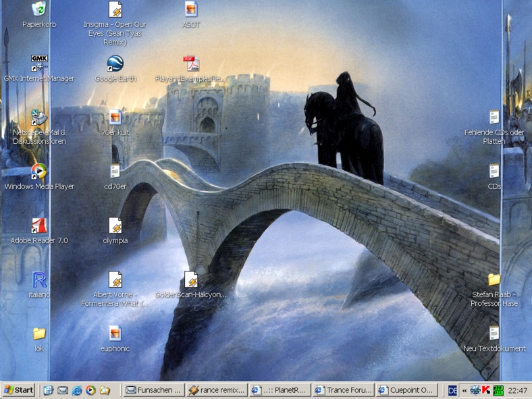532x399 pixels.
Task: Select the PDF file icon on desktop
Action: (191, 64)
